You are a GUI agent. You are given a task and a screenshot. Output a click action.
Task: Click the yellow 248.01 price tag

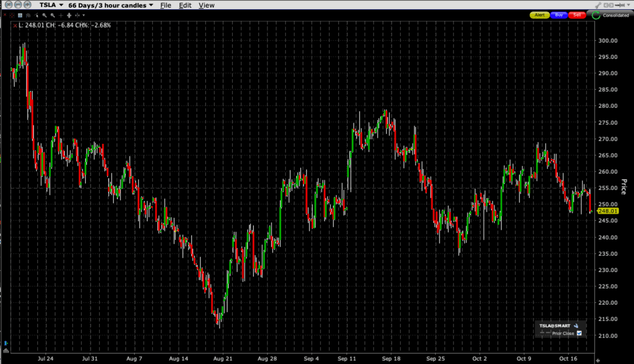coord(607,211)
